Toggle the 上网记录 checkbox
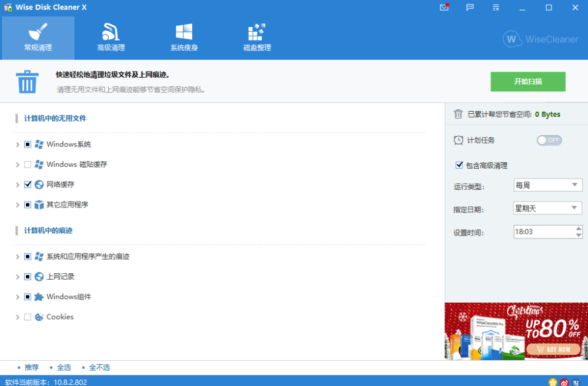The height and width of the screenshot is (386, 588). click(x=28, y=277)
